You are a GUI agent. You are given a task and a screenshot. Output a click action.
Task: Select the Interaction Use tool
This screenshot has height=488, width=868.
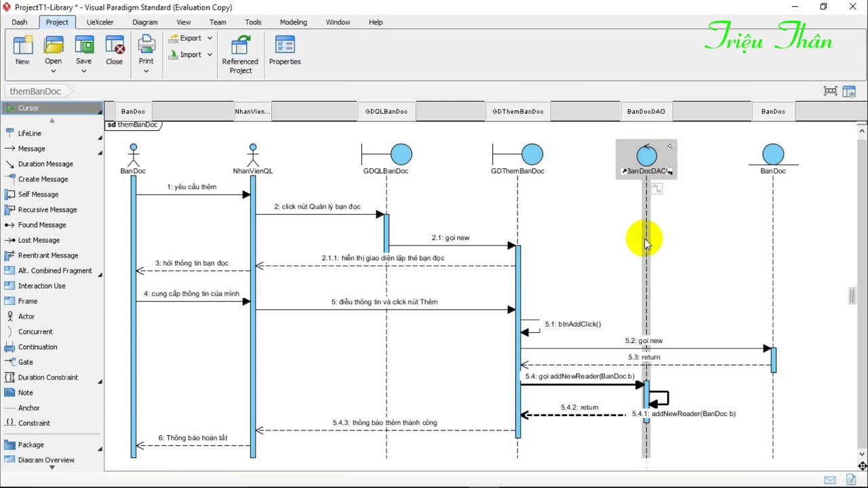click(42, 286)
